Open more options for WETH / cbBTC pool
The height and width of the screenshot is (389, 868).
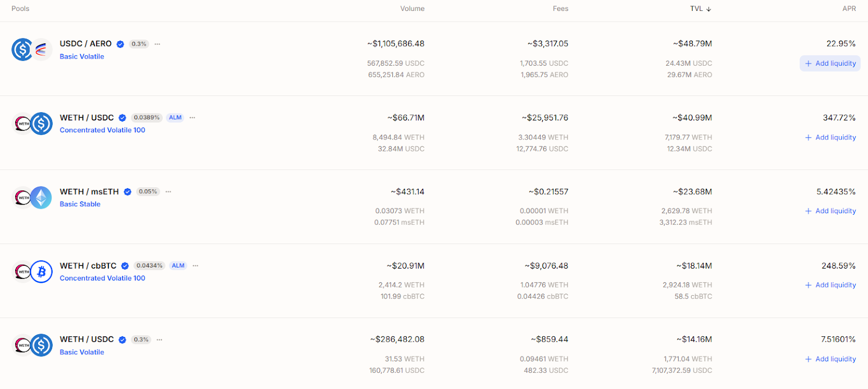pyautogui.click(x=195, y=266)
